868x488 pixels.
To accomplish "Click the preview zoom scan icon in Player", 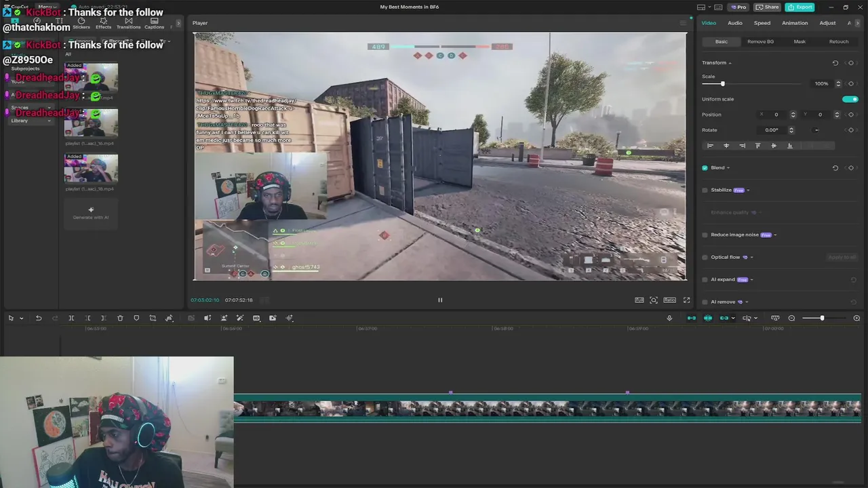I will point(653,300).
